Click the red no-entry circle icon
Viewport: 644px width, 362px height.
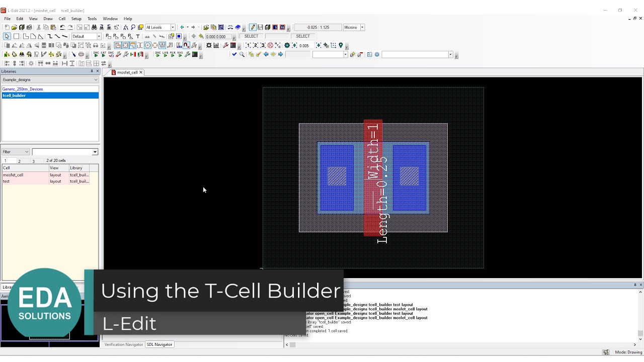pyautogui.click(x=270, y=45)
